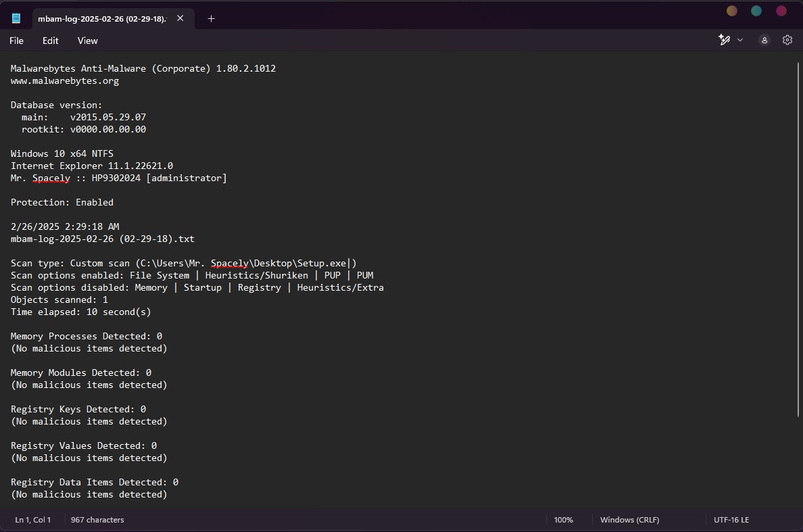Click the Database version: line
The height and width of the screenshot is (532, 803).
(56, 105)
